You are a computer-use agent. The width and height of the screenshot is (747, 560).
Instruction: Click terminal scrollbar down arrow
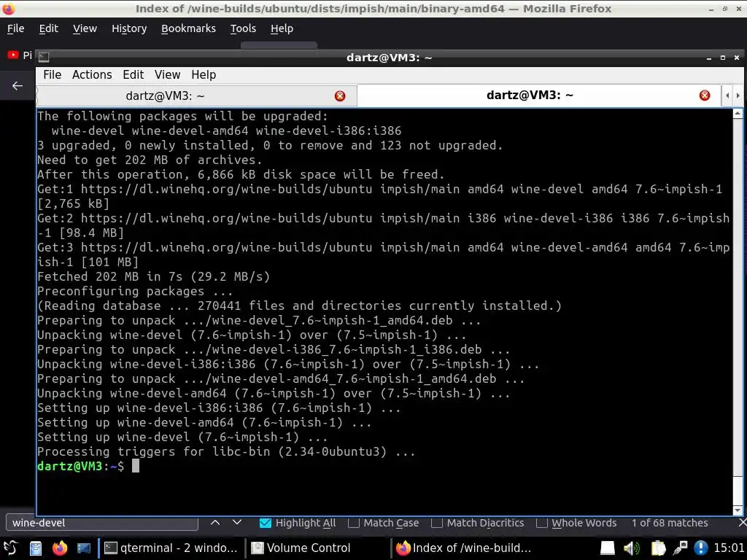738,510
